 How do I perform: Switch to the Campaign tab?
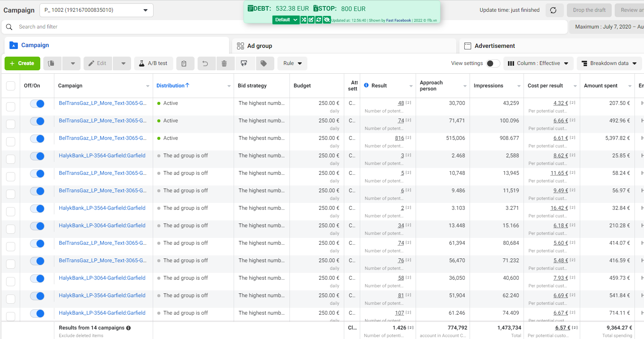[117, 45]
